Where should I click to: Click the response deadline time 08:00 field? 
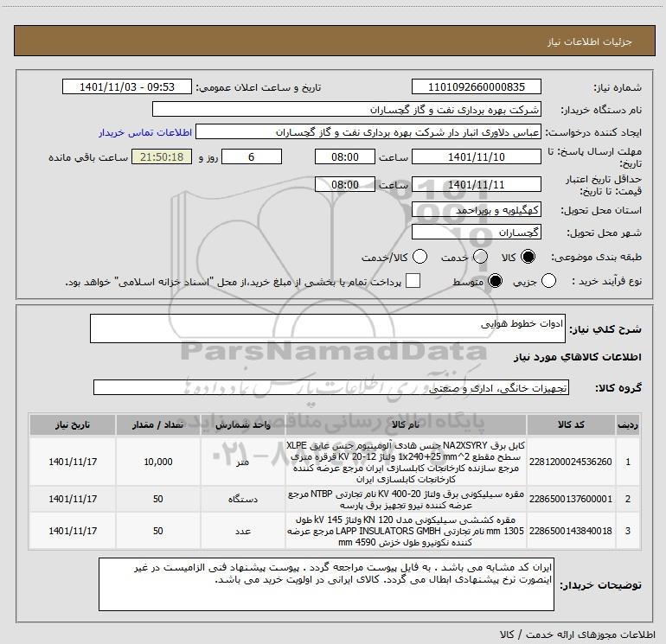345,156
